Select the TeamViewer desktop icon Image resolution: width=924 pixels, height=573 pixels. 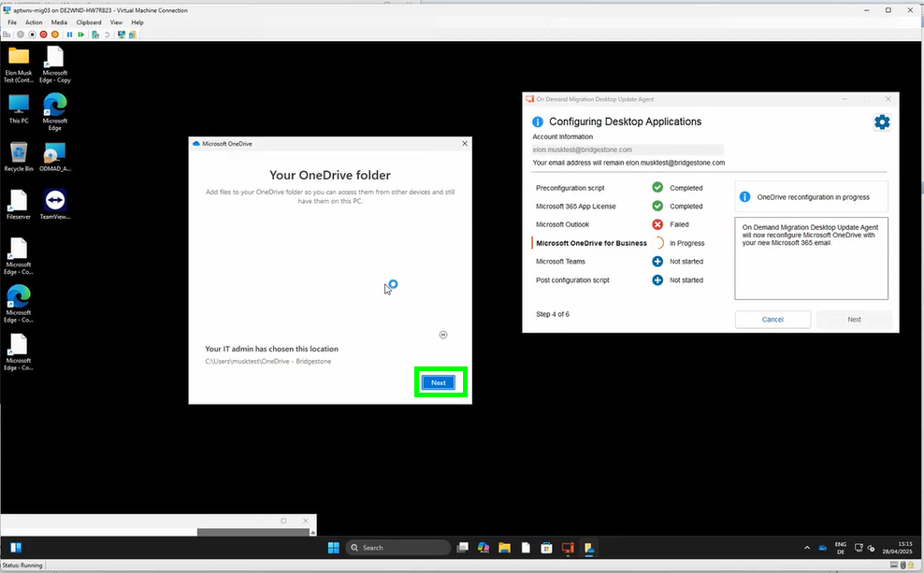click(55, 205)
